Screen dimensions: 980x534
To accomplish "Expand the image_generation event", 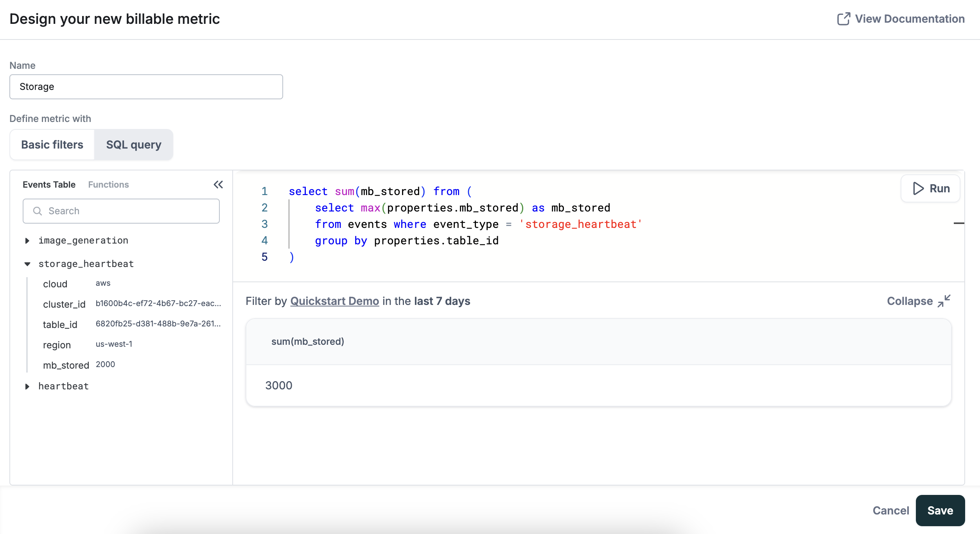I will pos(27,240).
